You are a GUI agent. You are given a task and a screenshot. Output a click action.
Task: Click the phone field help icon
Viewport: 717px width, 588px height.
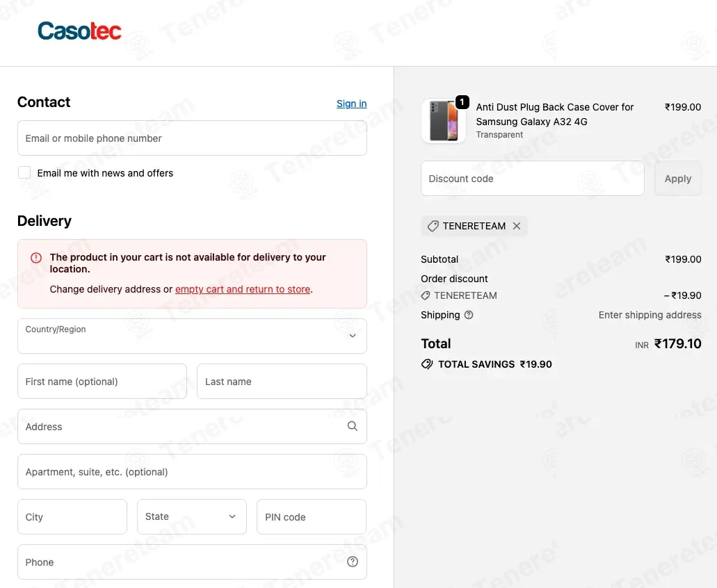[353, 562]
